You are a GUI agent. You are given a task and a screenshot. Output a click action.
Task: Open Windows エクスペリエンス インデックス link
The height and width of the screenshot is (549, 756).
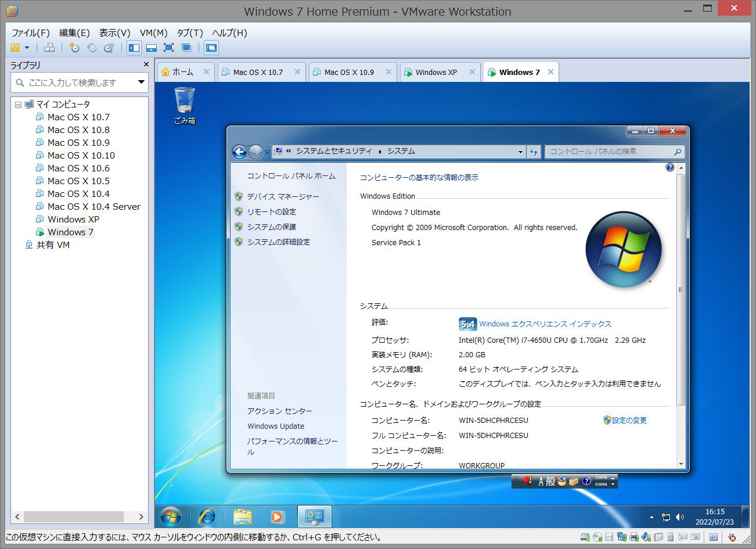coord(545,324)
